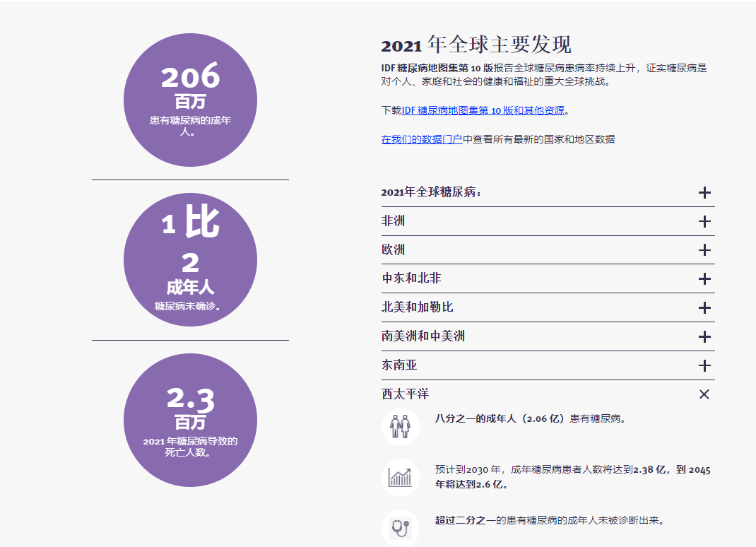
Task: Expand the 欧洲 accordion heading
Action: 394,250
